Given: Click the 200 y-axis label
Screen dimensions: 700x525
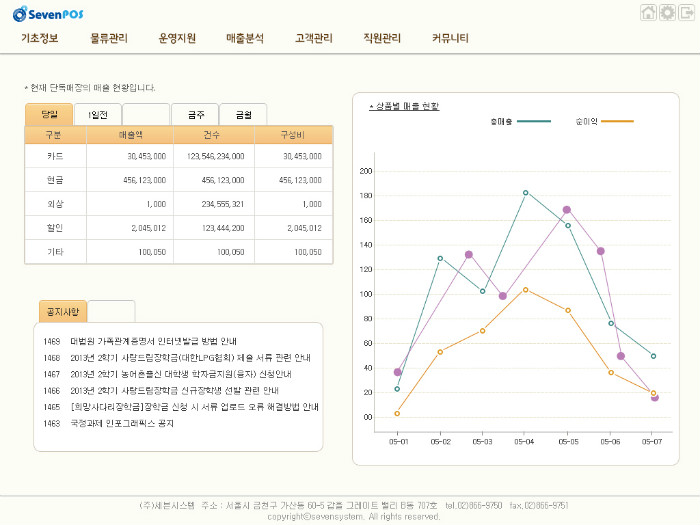Looking at the screenshot, I should coord(366,171).
